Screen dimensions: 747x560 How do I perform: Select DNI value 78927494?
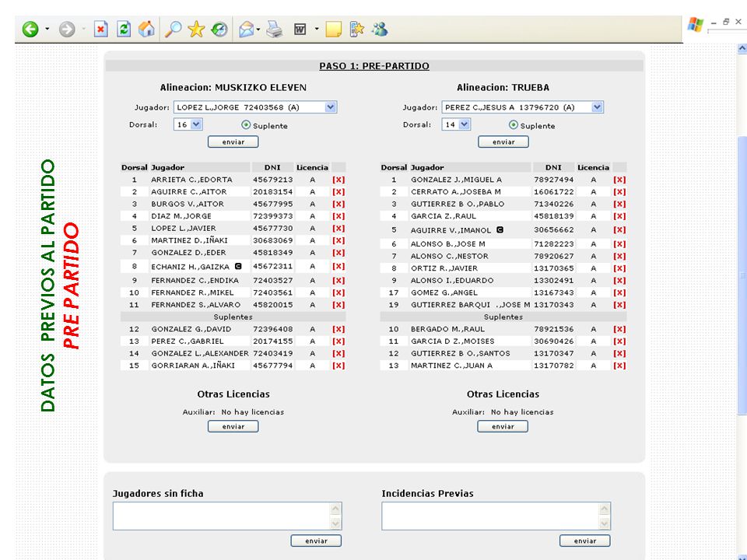(x=553, y=180)
